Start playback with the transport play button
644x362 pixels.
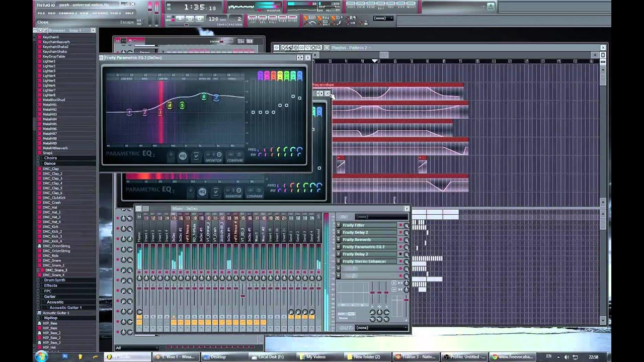coord(180,19)
